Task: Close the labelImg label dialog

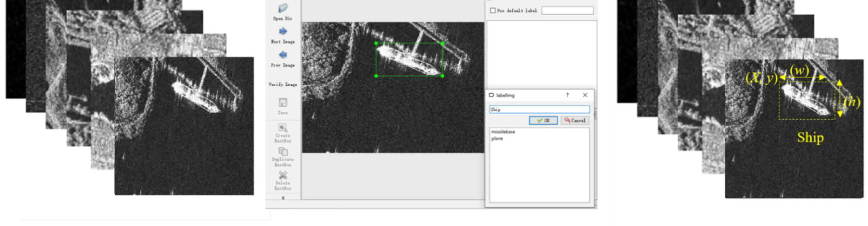Action: [x=585, y=95]
